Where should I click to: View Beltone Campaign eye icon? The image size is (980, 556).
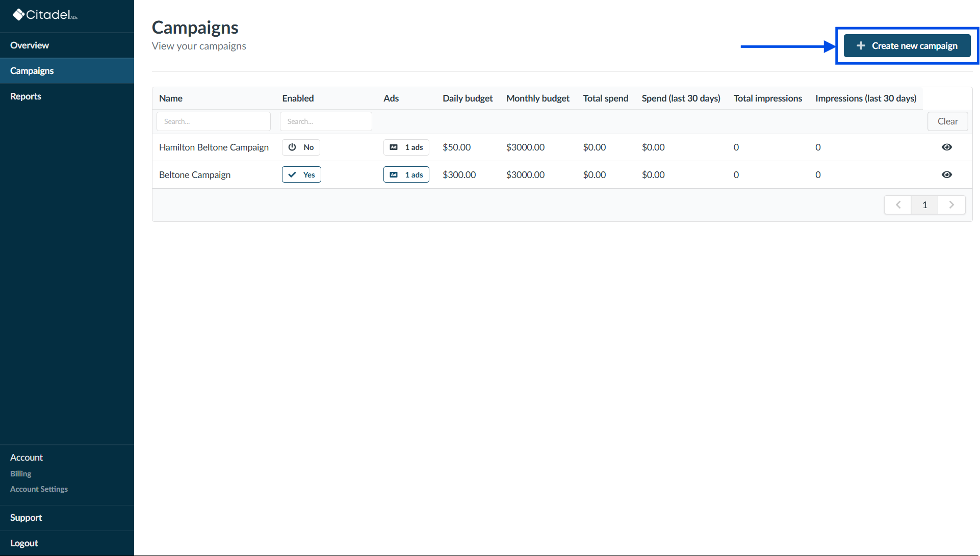point(946,175)
